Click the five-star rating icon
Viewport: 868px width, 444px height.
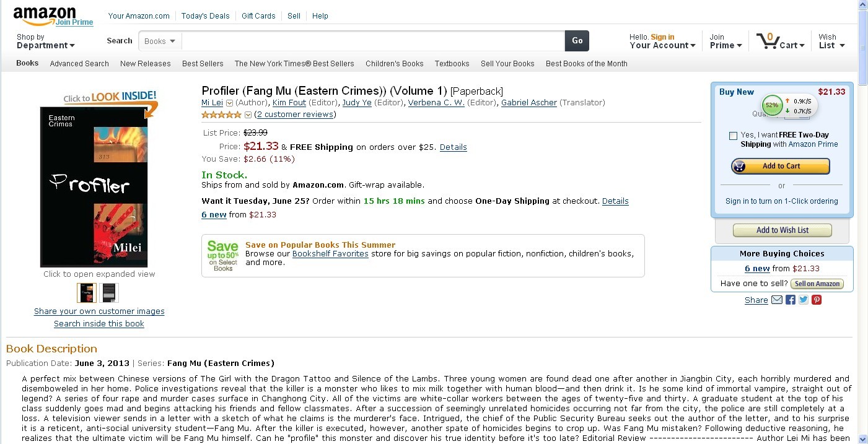tap(221, 115)
